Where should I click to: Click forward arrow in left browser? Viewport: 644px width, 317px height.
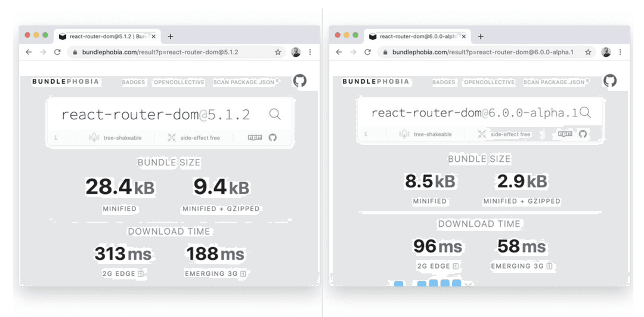pyautogui.click(x=43, y=52)
